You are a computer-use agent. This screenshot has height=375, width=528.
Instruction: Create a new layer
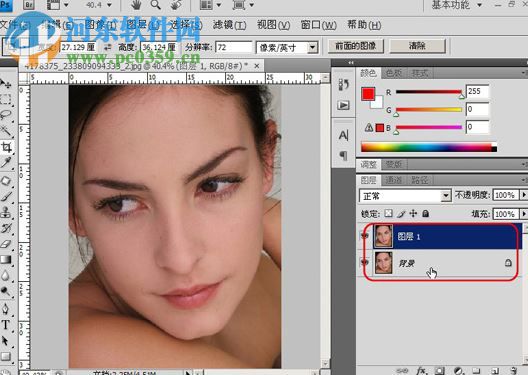coord(495,371)
